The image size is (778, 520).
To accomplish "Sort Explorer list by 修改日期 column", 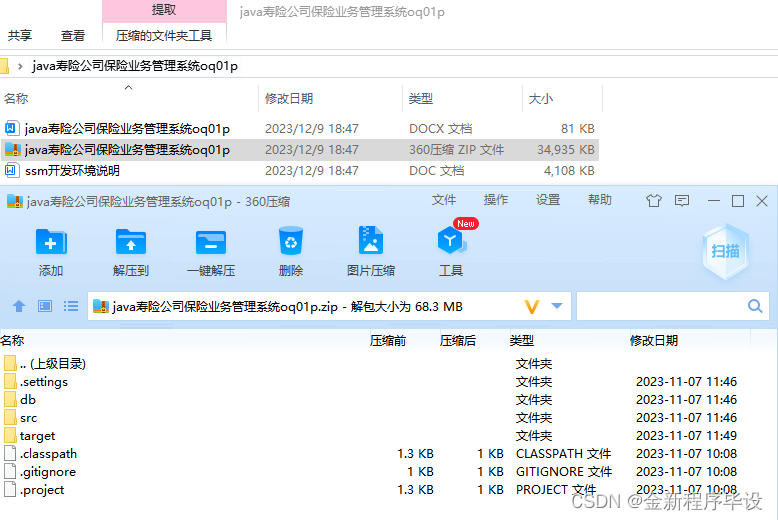I will click(x=289, y=99).
